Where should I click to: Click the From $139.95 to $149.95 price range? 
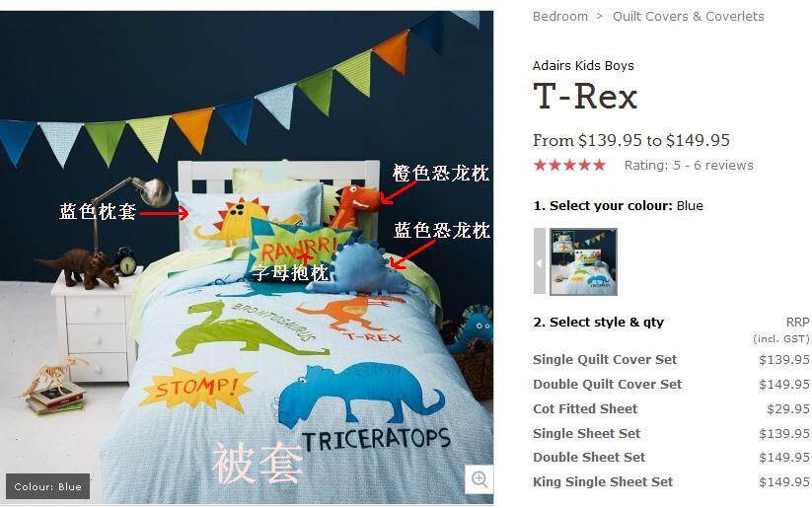click(631, 140)
